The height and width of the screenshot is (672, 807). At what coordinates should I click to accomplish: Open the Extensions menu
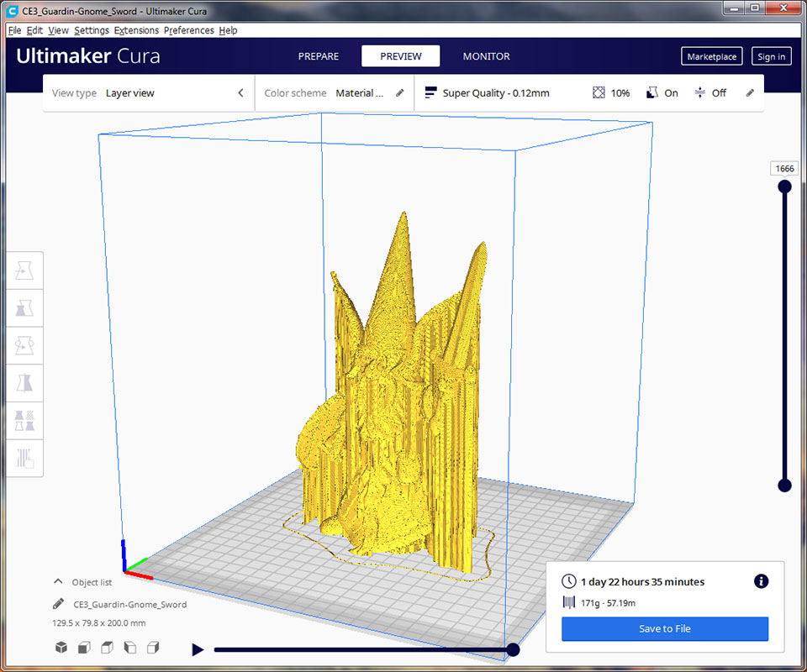136,30
